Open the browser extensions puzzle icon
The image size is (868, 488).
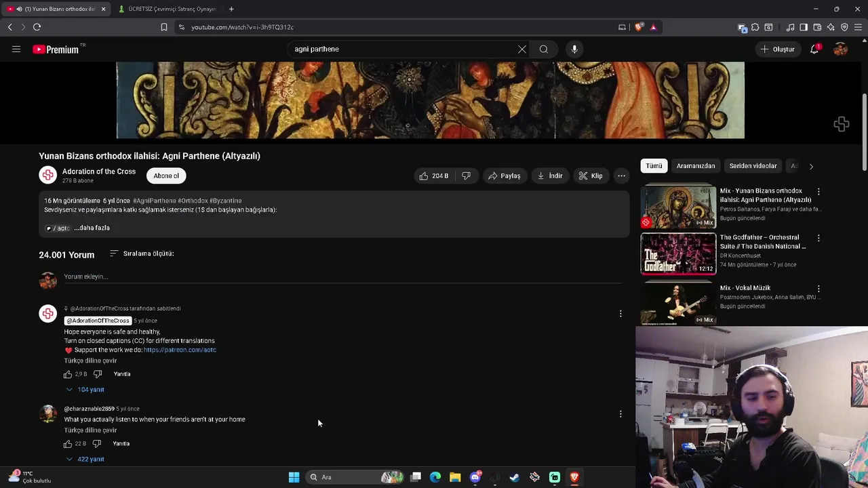click(x=755, y=27)
